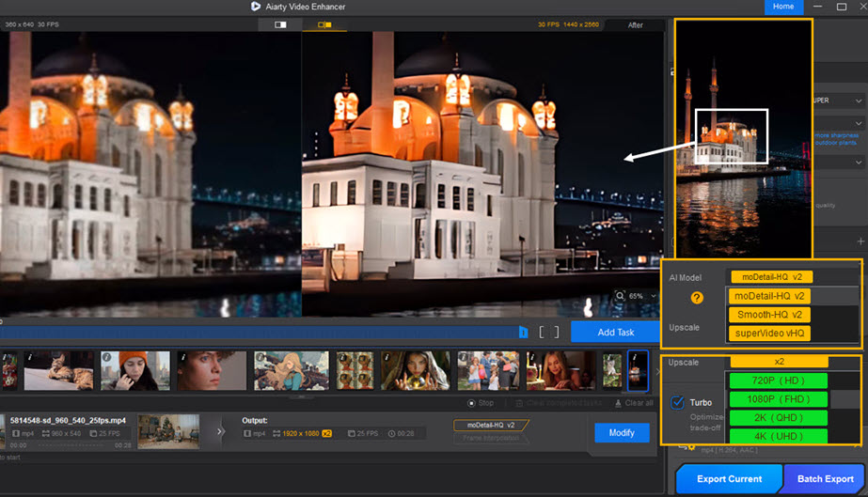Click the Add Task button
The image size is (868, 497).
click(615, 332)
